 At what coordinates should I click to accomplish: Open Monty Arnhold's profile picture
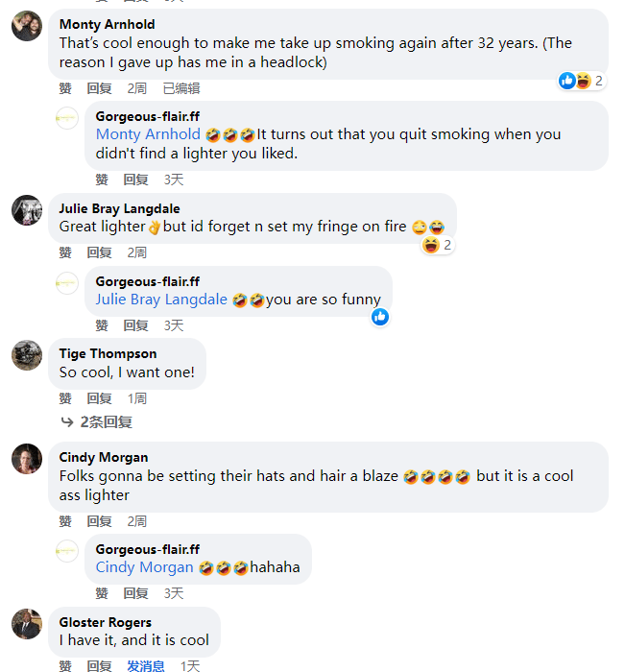pos(27,26)
